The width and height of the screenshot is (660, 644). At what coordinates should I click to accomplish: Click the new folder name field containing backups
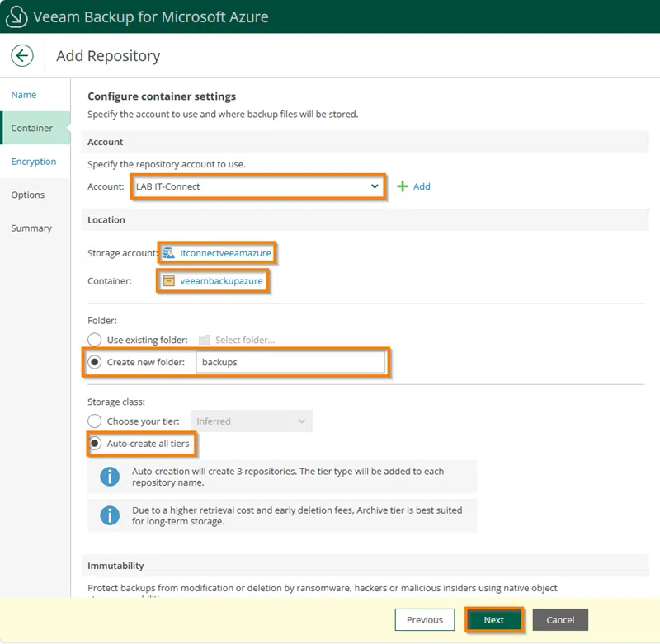(290, 362)
